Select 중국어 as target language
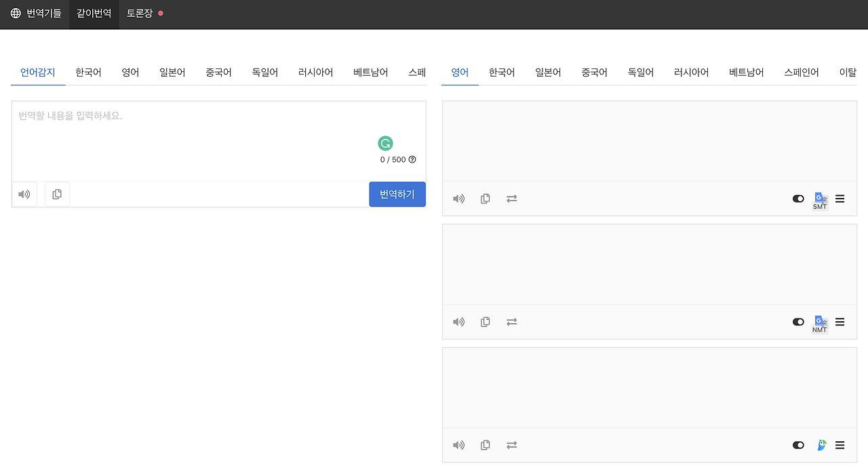Image resolution: width=868 pixels, height=469 pixels. click(594, 73)
